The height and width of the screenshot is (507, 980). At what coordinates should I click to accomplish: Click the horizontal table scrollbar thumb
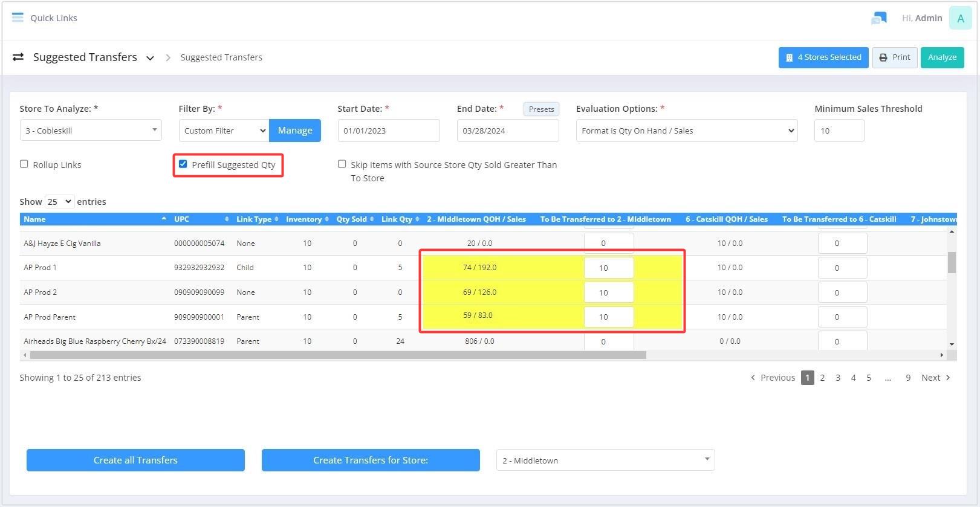pyautogui.click(x=337, y=355)
